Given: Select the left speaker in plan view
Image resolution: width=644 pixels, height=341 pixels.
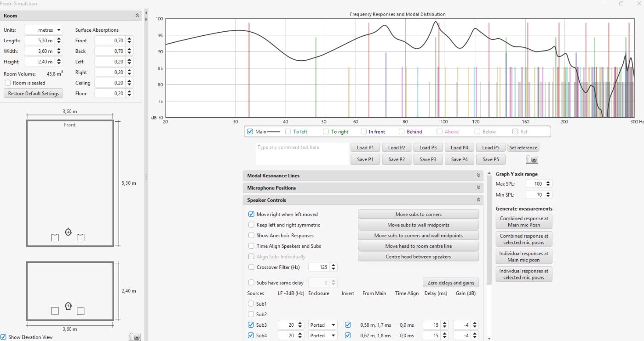Looking at the screenshot, I should click(x=55, y=238).
